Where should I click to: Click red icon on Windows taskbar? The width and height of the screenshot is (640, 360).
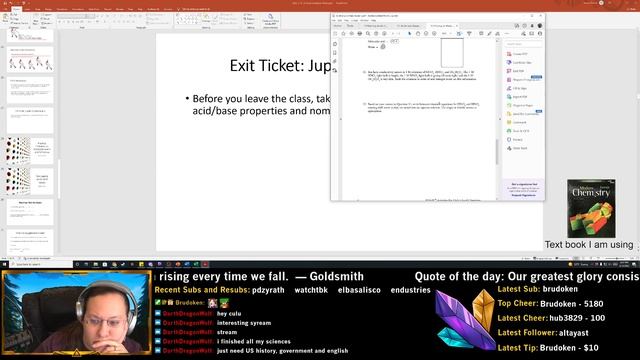tap(205, 264)
